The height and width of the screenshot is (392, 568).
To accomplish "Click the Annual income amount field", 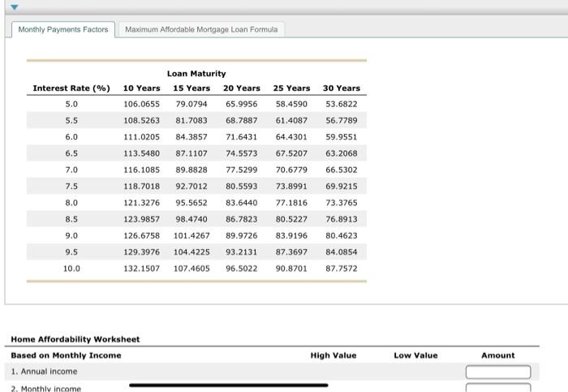I will [x=498, y=372].
